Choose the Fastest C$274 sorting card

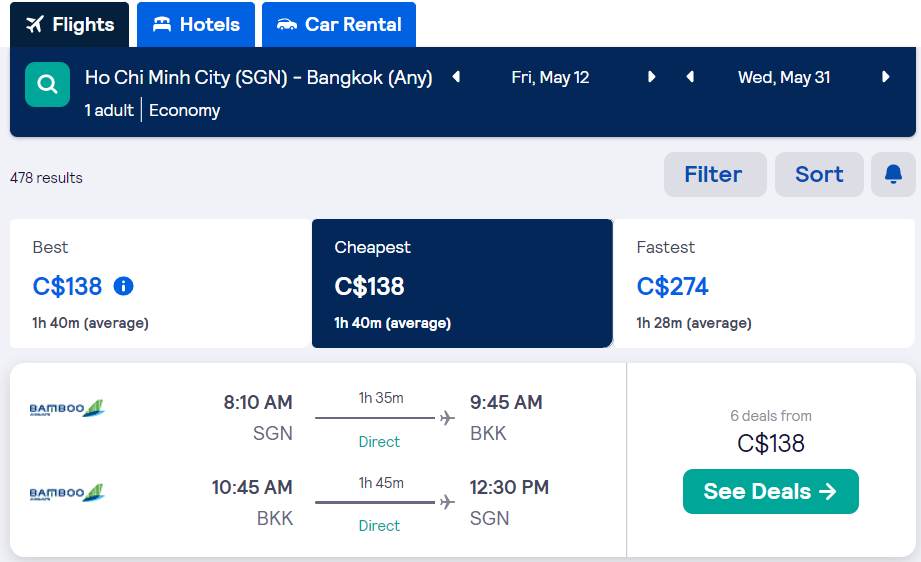[x=764, y=284]
